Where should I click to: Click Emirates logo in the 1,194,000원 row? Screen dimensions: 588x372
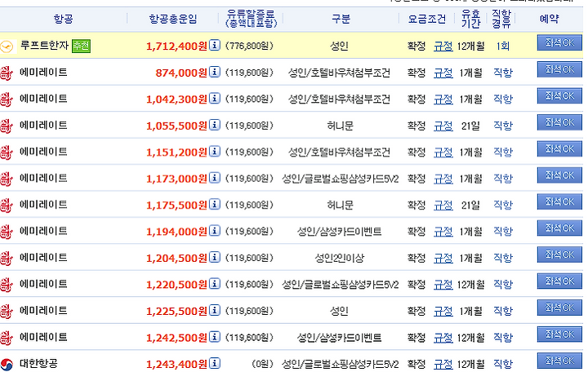coord(7,232)
